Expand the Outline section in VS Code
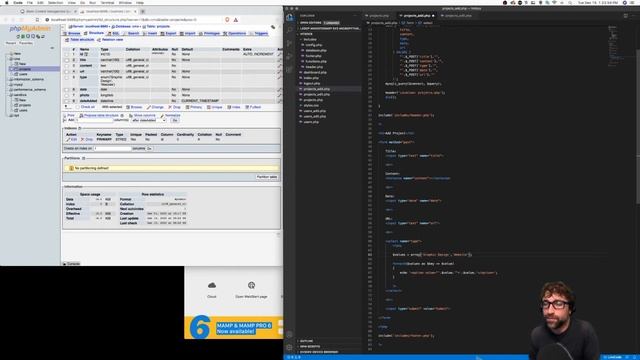Screen dimensions: 640x360 (x=306, y=341)
